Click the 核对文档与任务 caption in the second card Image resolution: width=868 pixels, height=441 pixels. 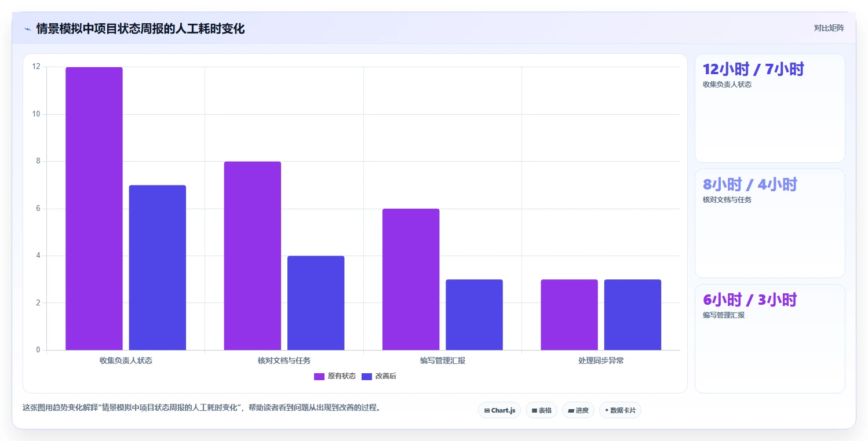727,199
